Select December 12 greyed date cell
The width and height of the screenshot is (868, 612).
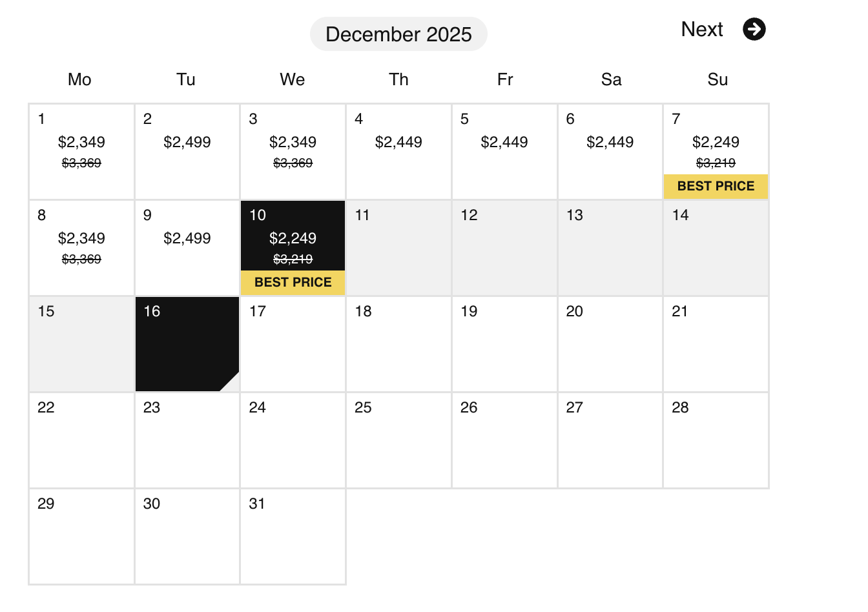click(x=504, y=248)
